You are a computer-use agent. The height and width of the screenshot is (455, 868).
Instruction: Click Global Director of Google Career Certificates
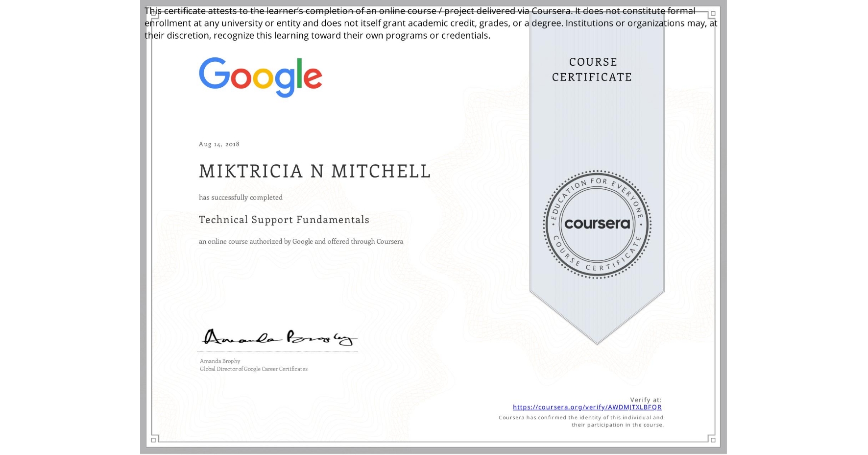point(254,369)
